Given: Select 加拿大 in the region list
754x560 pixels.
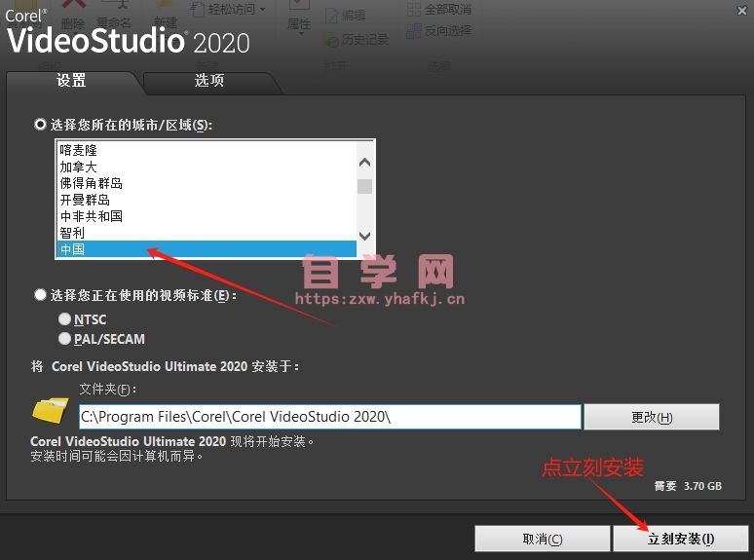Looking at the screenshot, I should tap(78, 167).
